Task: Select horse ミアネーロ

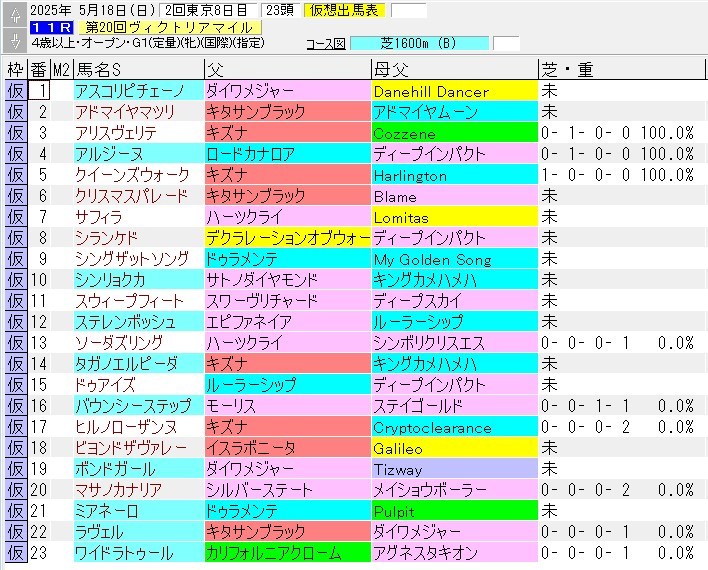Action: coord(139,511)
